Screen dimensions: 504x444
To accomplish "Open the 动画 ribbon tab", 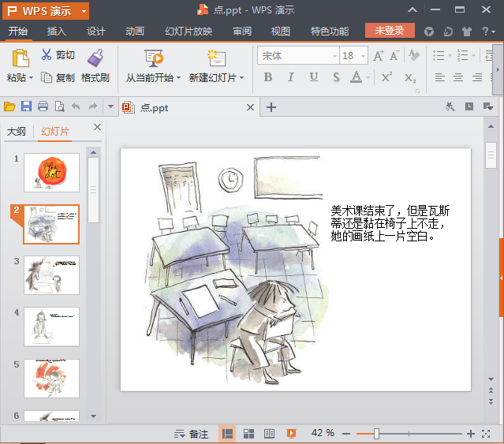I will [135, 32].
